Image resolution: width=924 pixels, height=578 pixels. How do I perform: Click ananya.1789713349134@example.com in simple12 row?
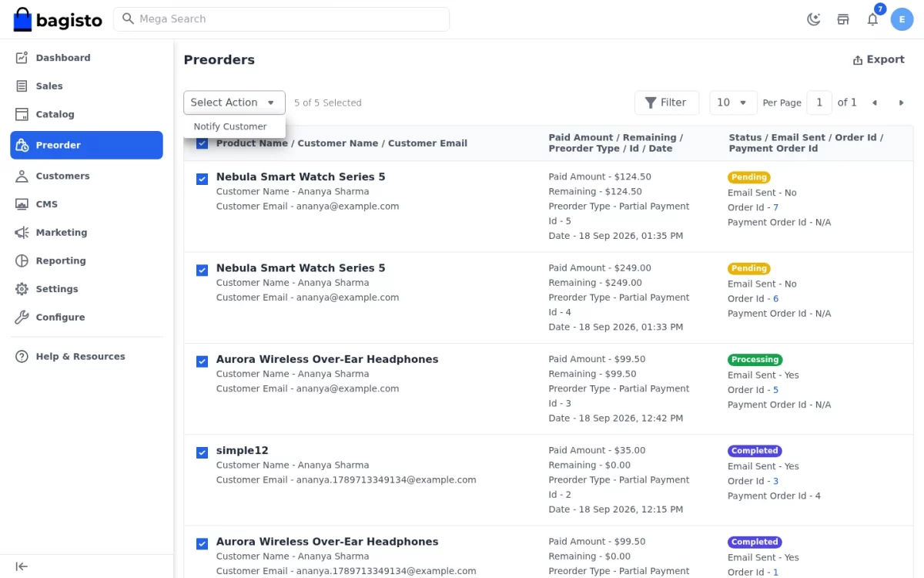pyautogui.click(x=387, y=480)
